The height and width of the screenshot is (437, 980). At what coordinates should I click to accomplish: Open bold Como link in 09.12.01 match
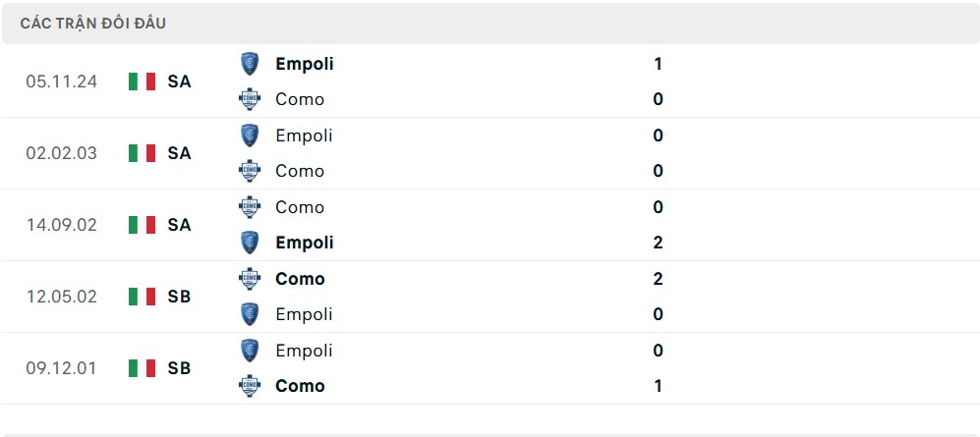coord(300,386)
